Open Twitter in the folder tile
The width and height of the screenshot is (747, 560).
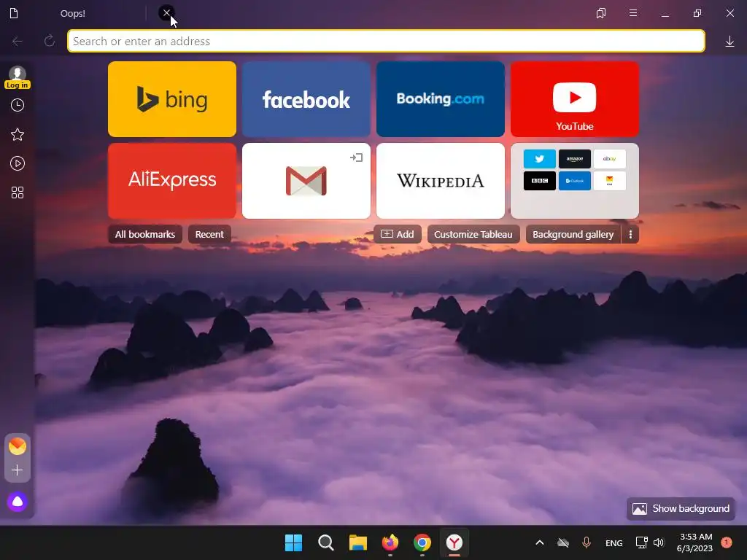(x=539, y=159)
